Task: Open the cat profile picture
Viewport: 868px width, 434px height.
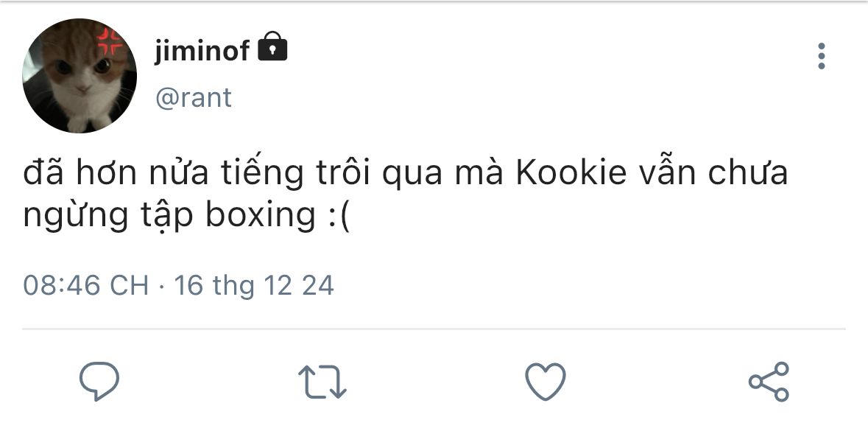Action: pyautogui.click(x=80, y=76)
